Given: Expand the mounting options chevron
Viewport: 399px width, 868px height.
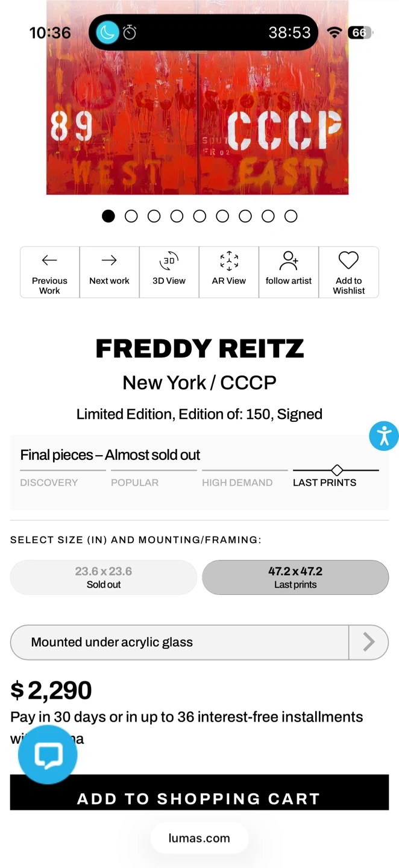Looking at the screenshot, I should [368, 642].
